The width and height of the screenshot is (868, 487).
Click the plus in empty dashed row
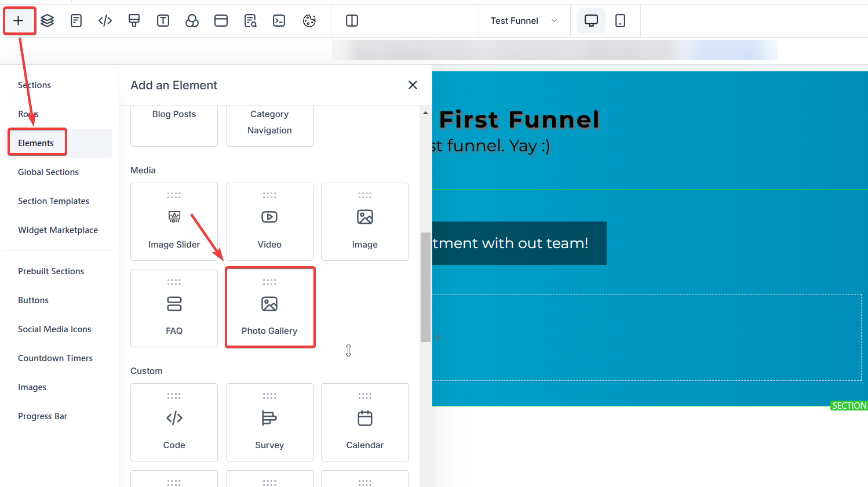tap(439, 337)
